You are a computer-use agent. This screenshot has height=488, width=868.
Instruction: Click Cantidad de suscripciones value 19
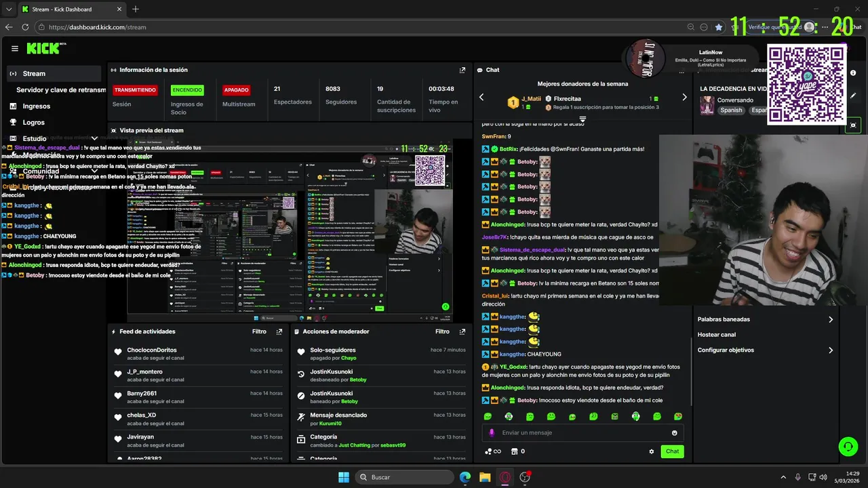[x=380, y=89]
